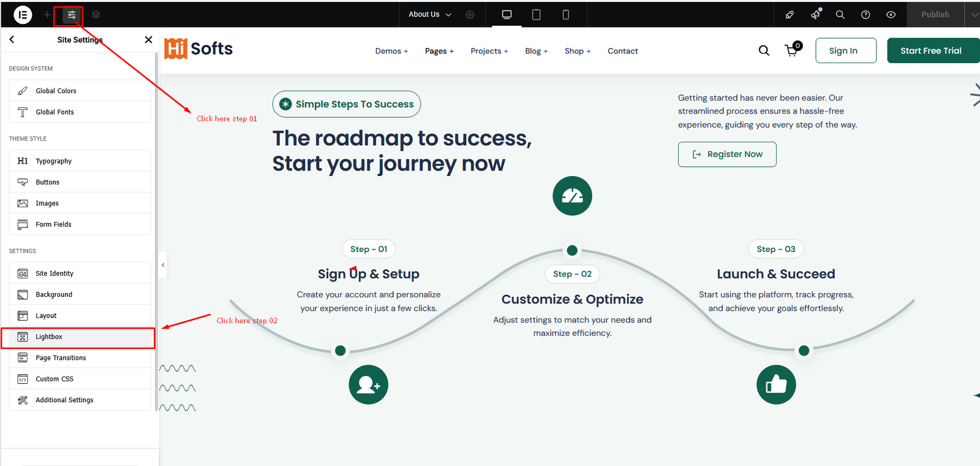Toggle preview changes eye icon

pos(891,15)
